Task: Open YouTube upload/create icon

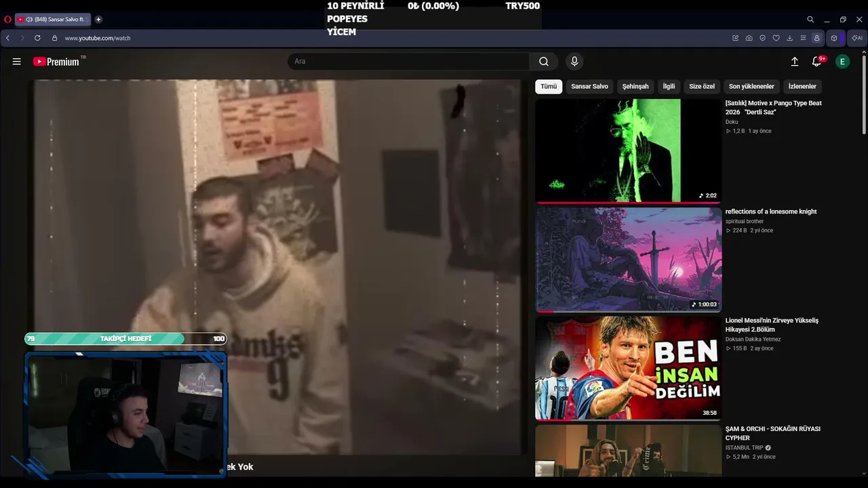Action: tap(795, 62)
